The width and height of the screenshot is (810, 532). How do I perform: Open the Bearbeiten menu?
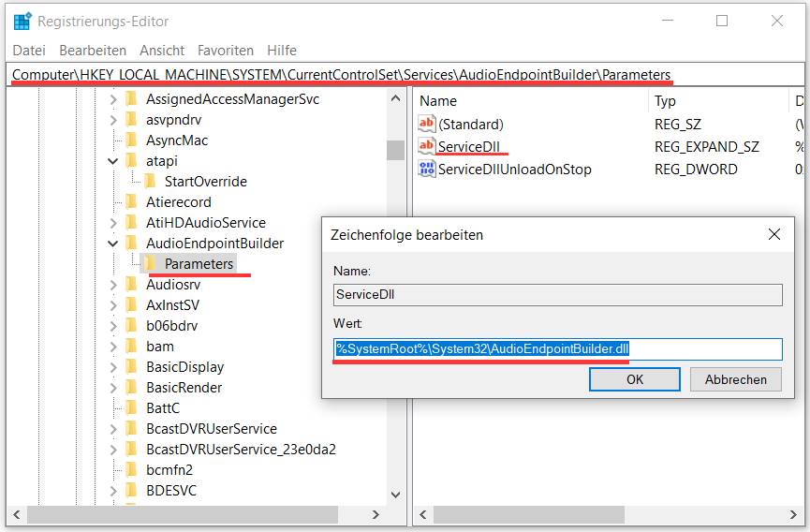[92, 51]
